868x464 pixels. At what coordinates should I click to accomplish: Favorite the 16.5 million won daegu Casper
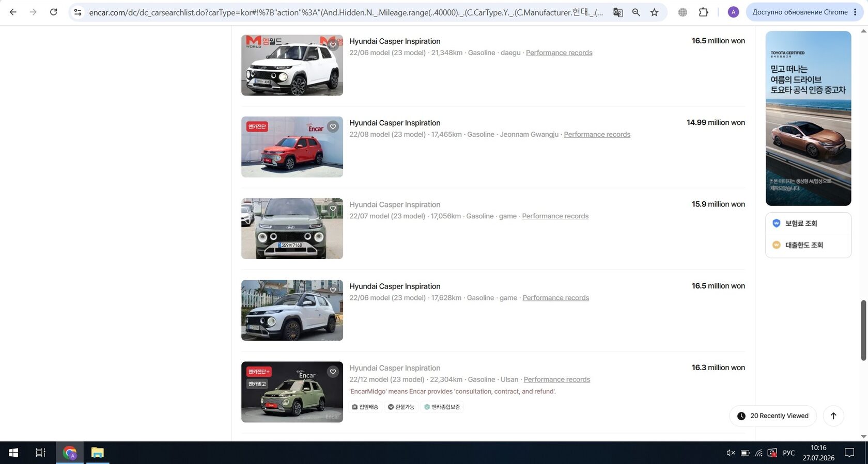(x=333, y=45)
